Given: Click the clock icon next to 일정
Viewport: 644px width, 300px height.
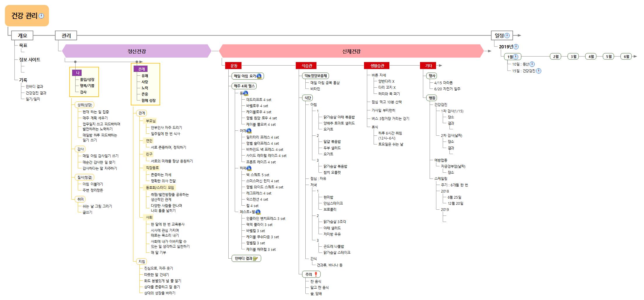Looking at the screenshot, I should click(x=507, y=36).
